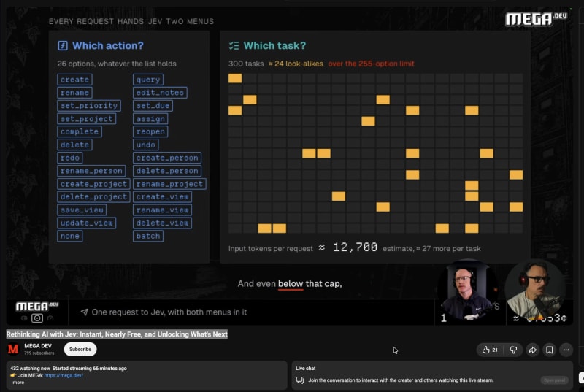Click the delete_view action tag

162,223
